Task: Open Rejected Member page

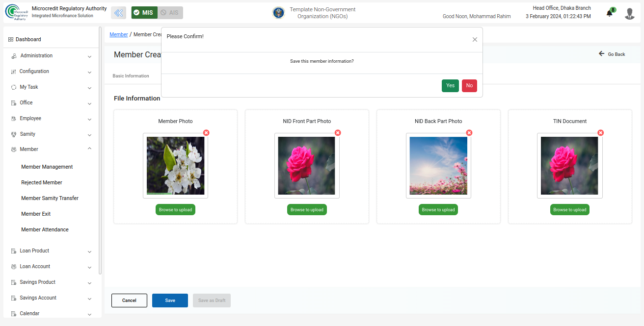Action: pyautogui.click(x=42, y=183)
